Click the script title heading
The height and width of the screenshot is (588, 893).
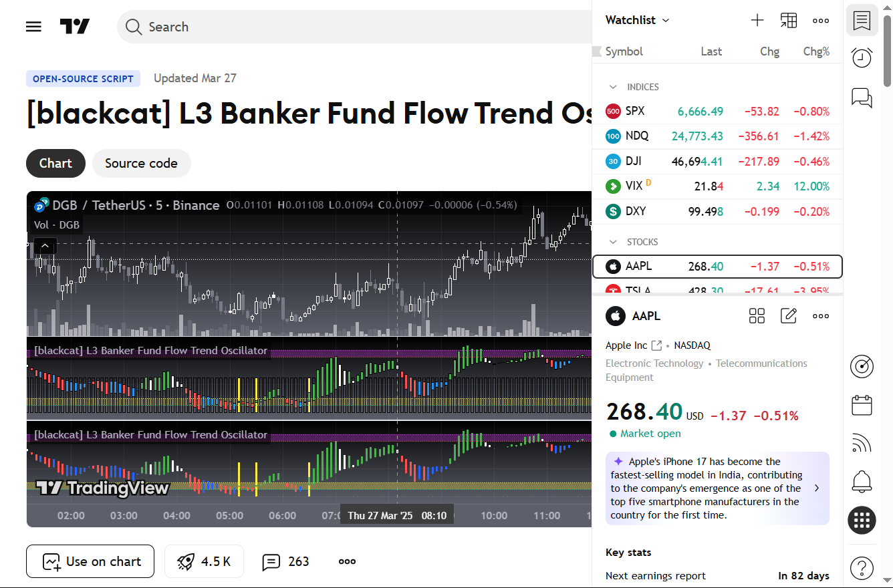[x=309, y=114]
